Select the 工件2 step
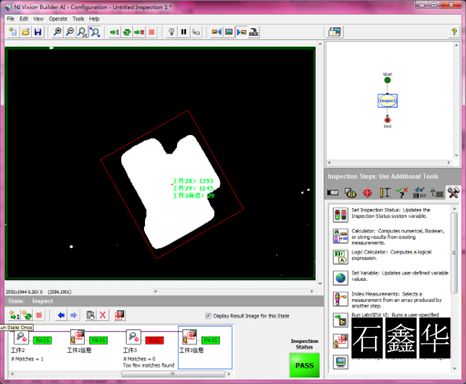Screen dimensions: 466x384 [32, 346]
